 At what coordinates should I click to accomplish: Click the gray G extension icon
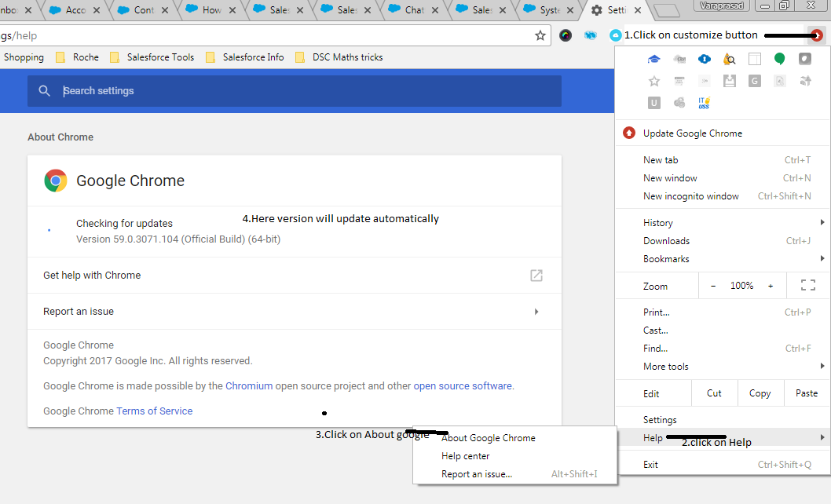tap(755, 81)
